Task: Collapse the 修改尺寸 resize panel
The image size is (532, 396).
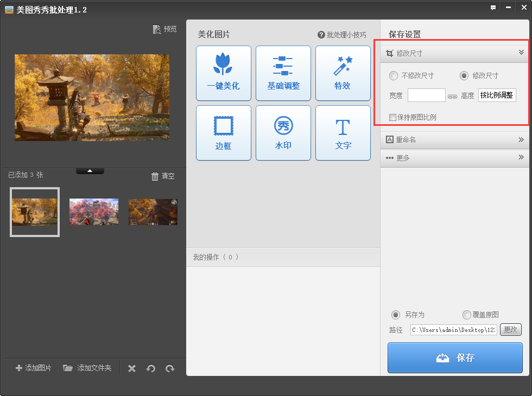Action: point(522,53)
